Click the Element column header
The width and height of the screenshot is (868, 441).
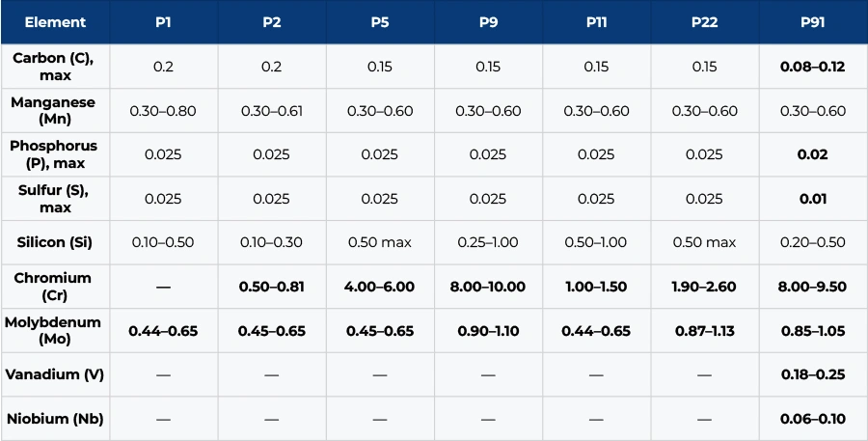pyautogui.click(x=55, y=22)
